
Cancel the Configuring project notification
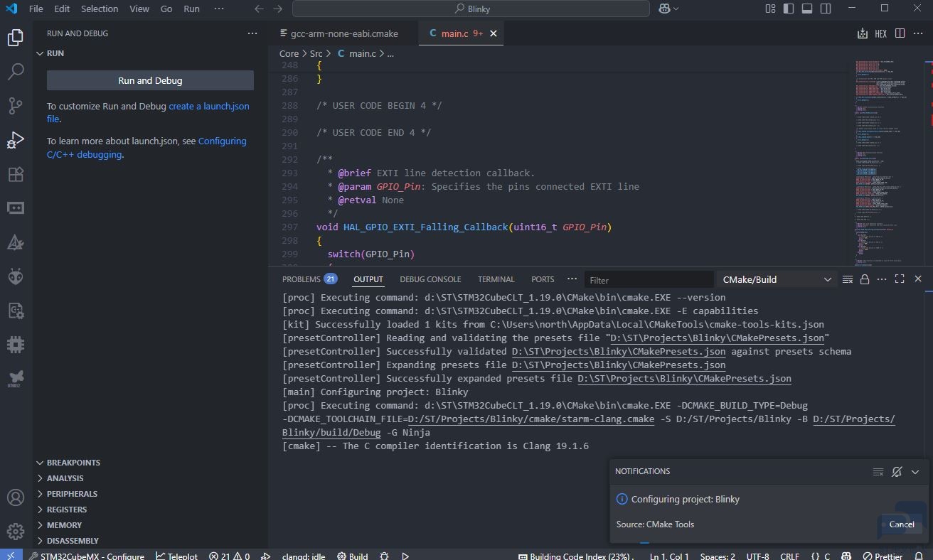902,524
